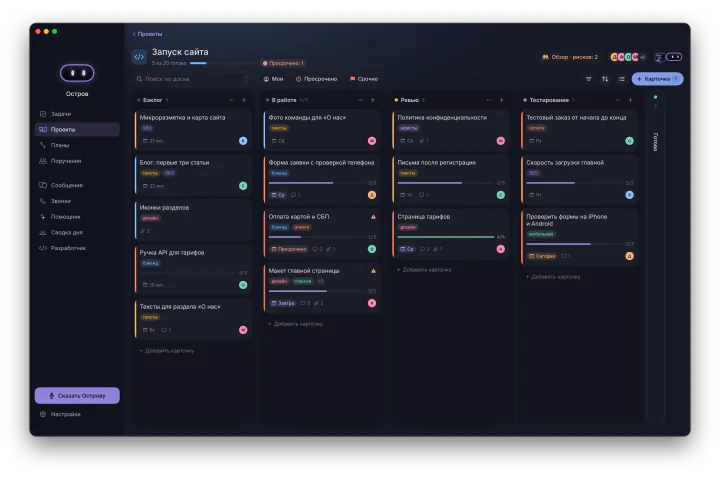The width and height of the screenshot is (720, 479).
Task: Click warning icon on Оплата картой и СБП
Action: coord(373,217)
